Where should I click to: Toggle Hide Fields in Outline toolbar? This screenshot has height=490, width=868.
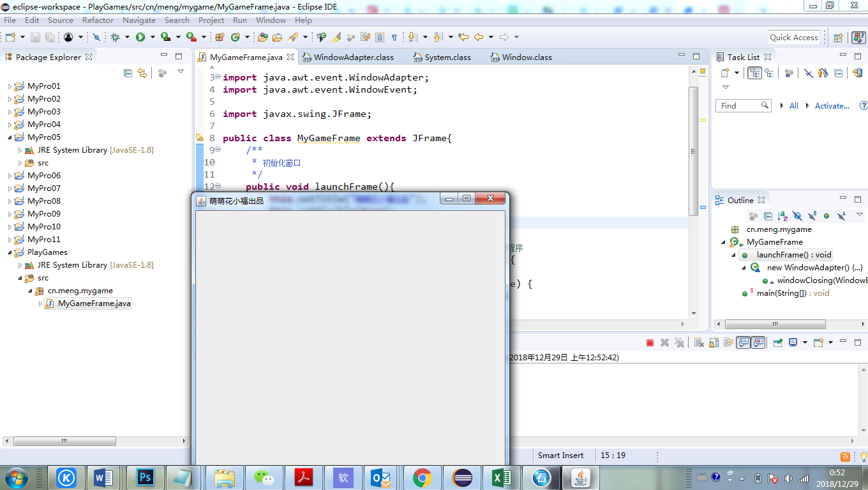coord(797,216)
